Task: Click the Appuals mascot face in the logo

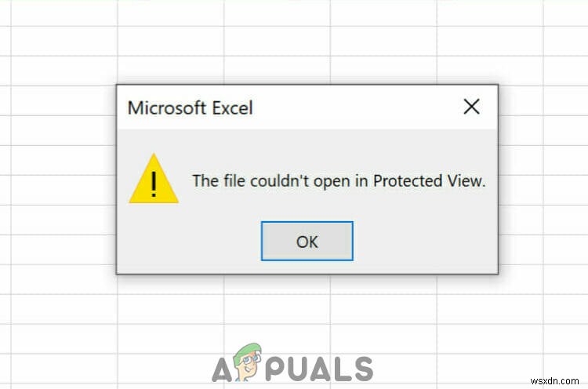Action: (248, 362)
